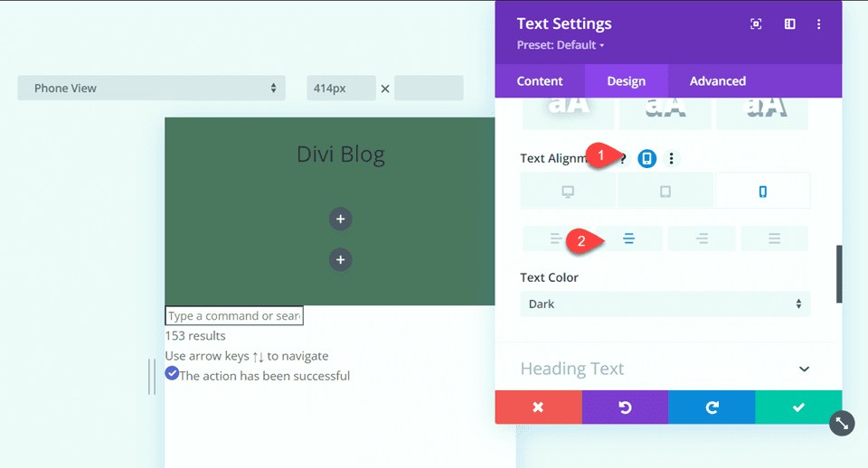Open the Preset Default dropdown

[x=561, y=45]
